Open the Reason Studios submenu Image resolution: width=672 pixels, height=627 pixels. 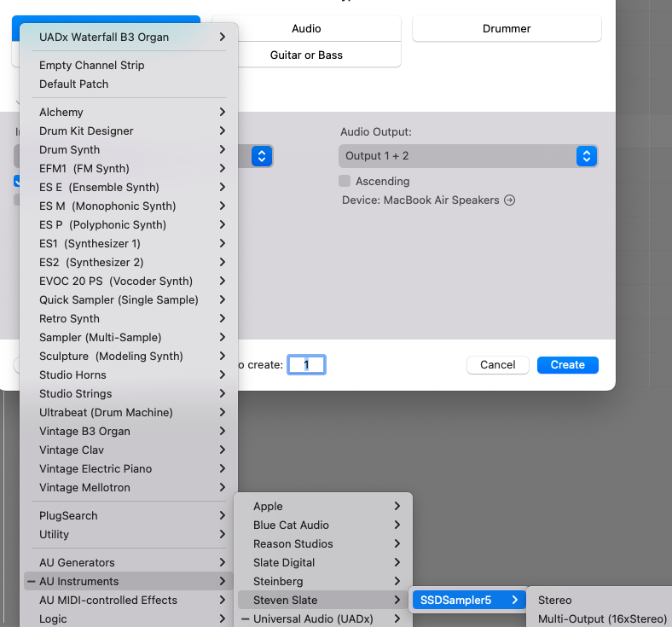(x=325, y=544)
